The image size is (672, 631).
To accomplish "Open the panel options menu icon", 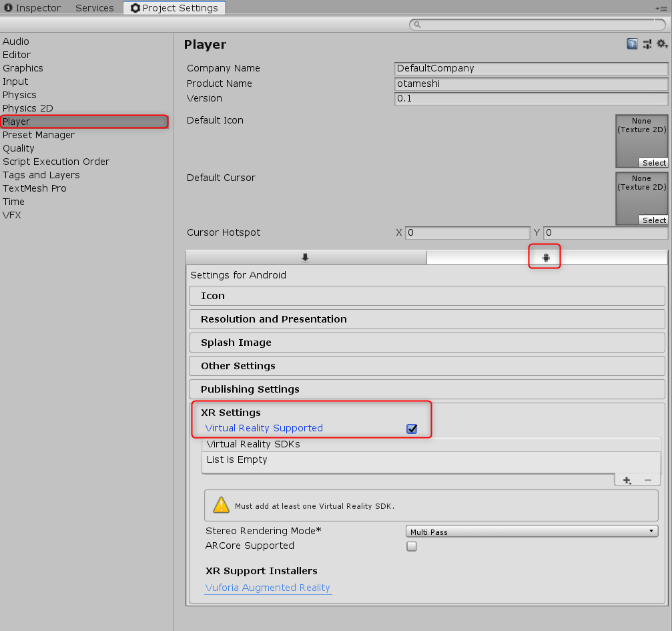I will tap(661, 8).
